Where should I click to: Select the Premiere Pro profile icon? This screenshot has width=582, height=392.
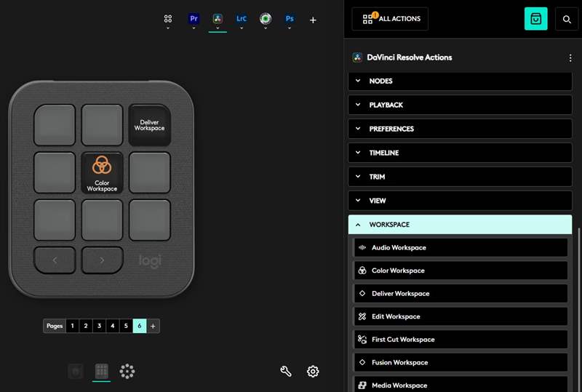(x=194, y=19)
